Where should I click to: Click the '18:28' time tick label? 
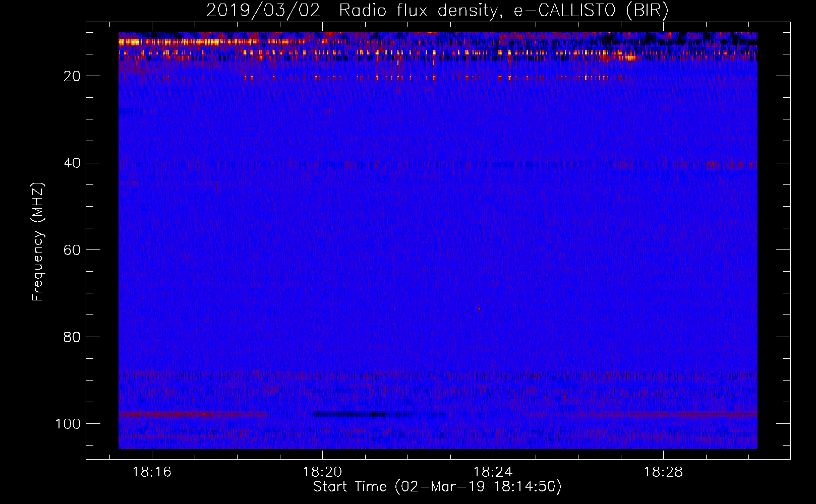(x=663, y=472)
